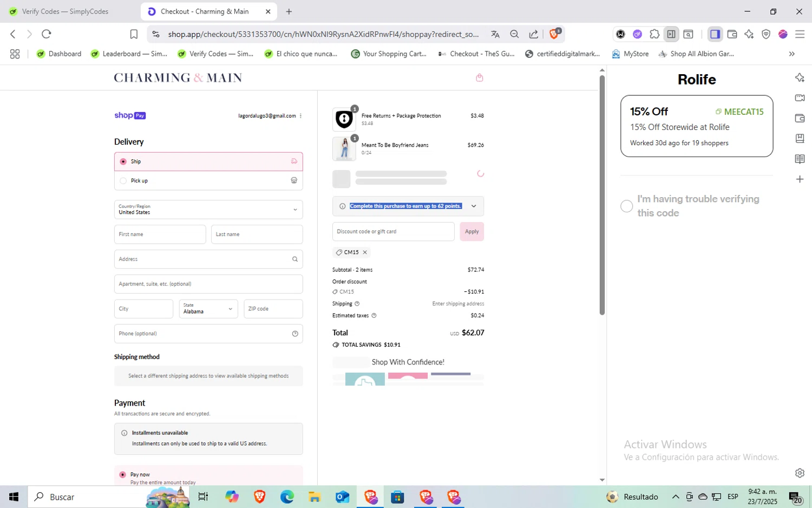Click the Apply discount button

[472, 232]
